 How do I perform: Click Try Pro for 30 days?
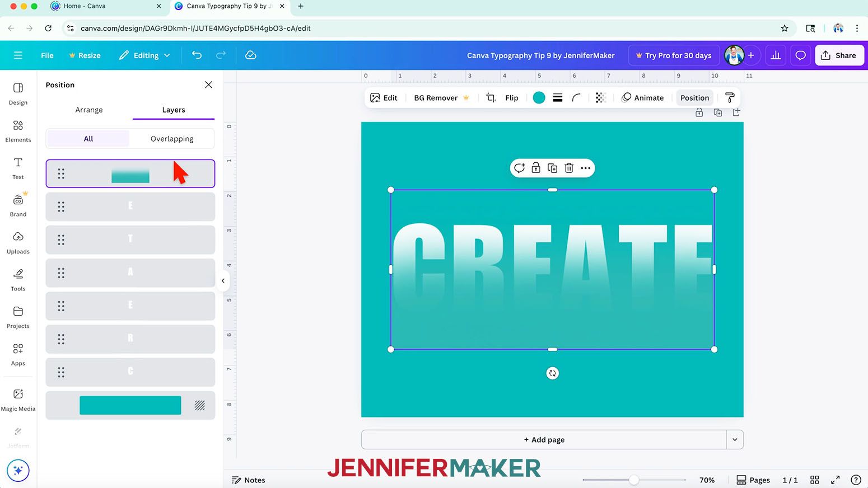pyautogui.click(x=674, y=55)
